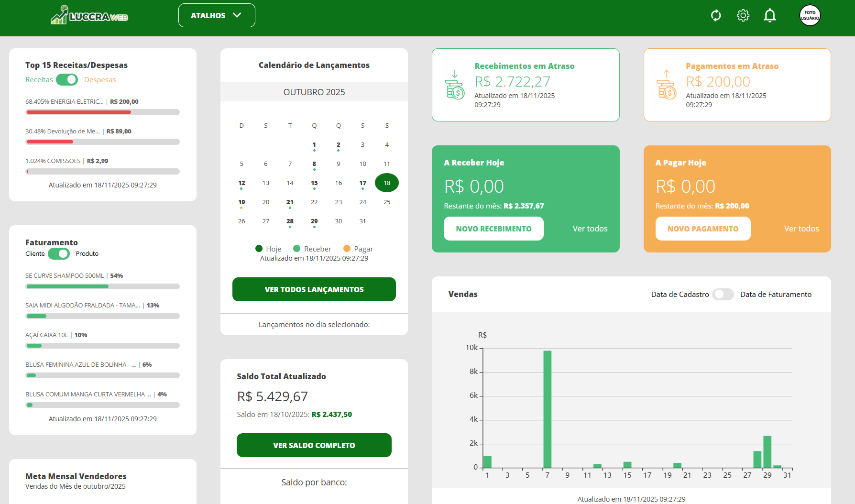This screenshot has height=504, width=855.
Task: Switch from Receitas to Despesas
Action: [67, 79]
